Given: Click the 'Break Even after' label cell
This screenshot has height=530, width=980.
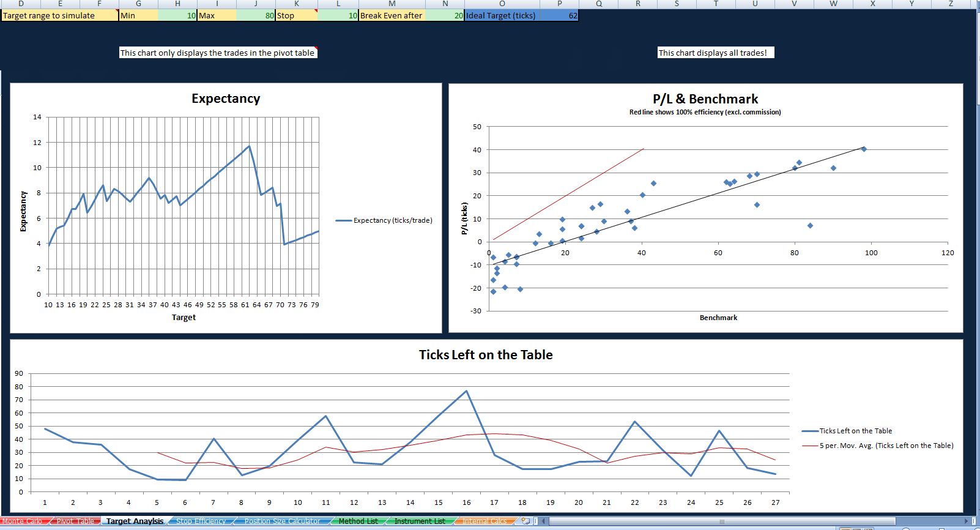Looking at the screenshot, I should [392, 15].
